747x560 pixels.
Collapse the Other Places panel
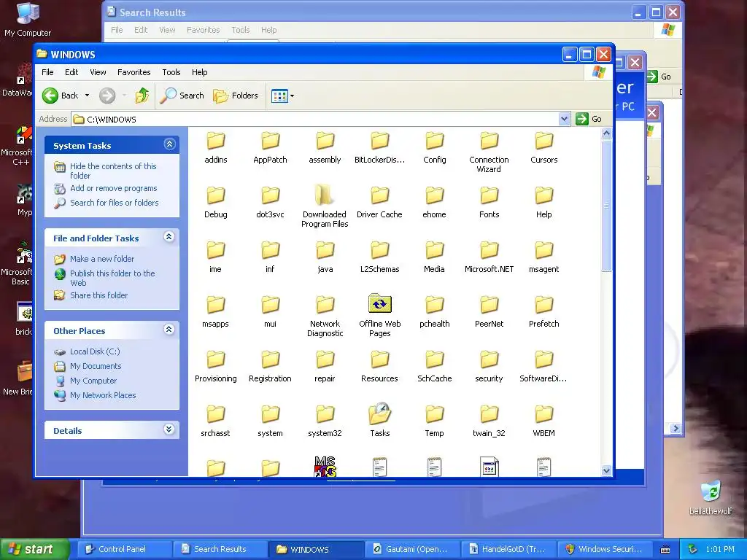pos(169,330)
